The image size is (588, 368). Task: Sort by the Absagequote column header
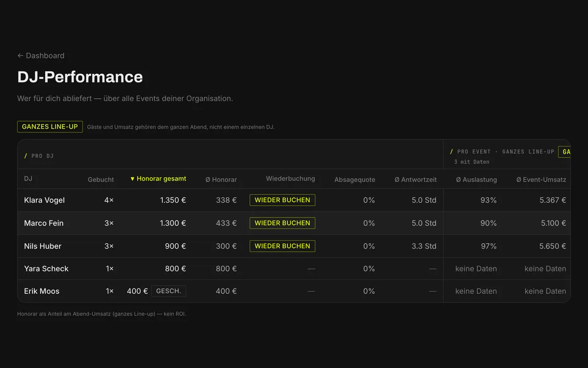(x=355, y=180)
